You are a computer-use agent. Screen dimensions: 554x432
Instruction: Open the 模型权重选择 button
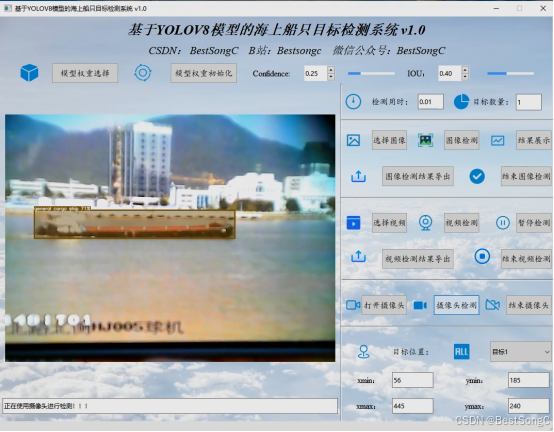(x=85, y=73)
